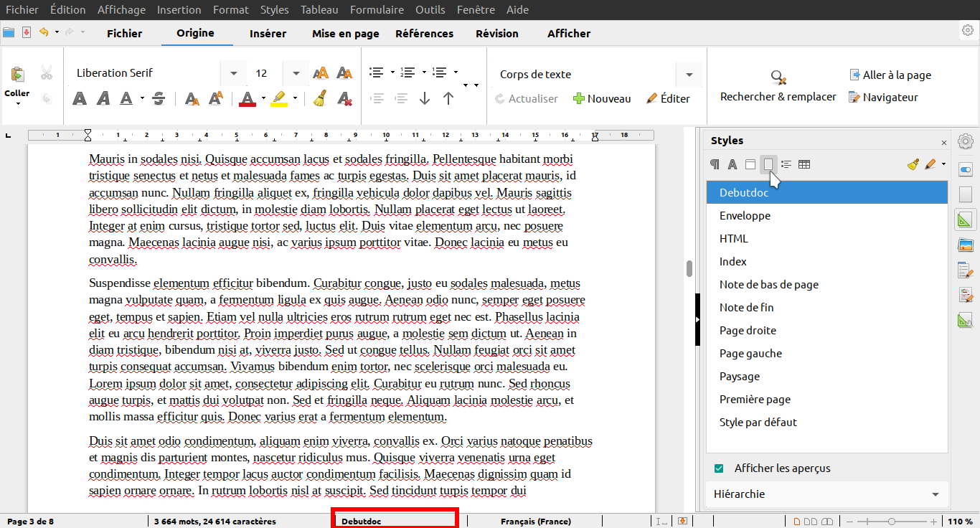This screenshot has width=980, height=528.
Task: Apply strikethrough formatting
Action: (x=158, y=99)
